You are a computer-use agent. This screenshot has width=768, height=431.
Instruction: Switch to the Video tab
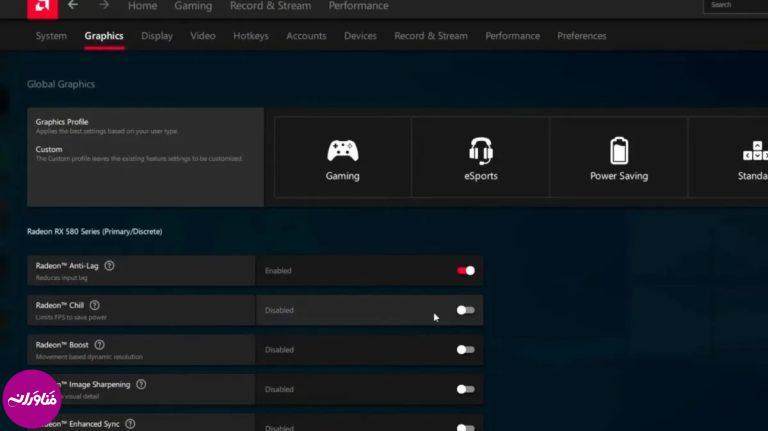tap(203, 36)
